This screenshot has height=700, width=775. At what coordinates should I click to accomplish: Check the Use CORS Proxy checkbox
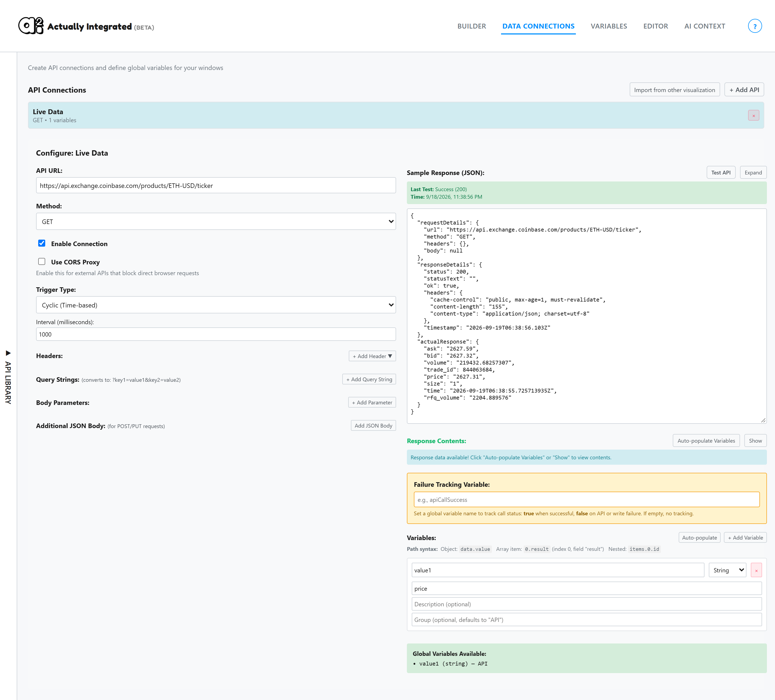[41, 261]
